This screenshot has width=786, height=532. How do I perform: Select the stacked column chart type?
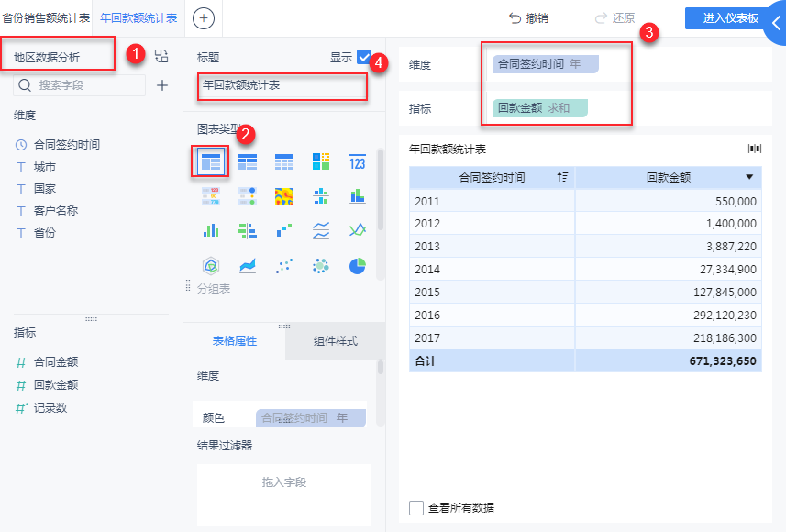[358, 196]
